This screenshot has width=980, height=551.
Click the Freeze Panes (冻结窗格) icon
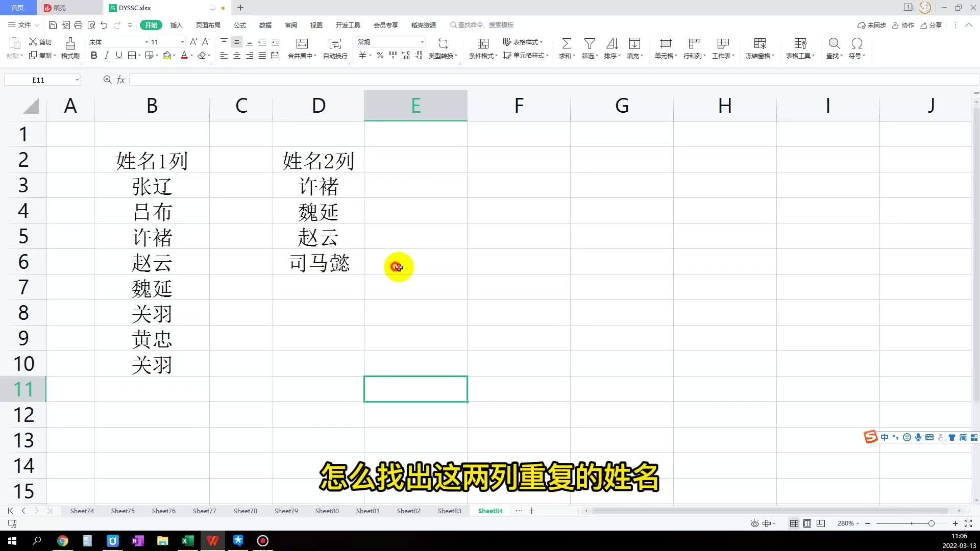click(759, 44)
